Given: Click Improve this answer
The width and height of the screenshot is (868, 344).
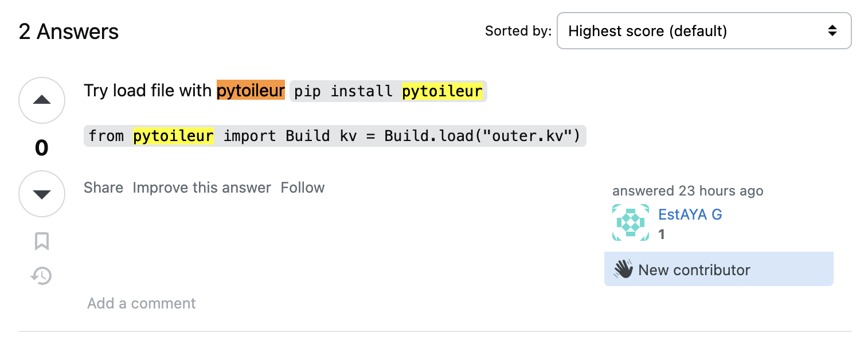Looking at the screenshot, I should click(x=202, y=187).
